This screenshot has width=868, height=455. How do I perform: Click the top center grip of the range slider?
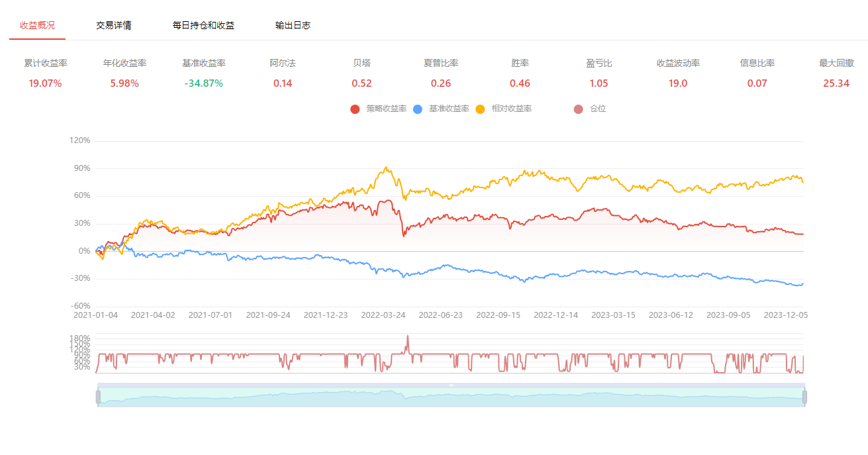pyautogui.click(x=452, y=385)
